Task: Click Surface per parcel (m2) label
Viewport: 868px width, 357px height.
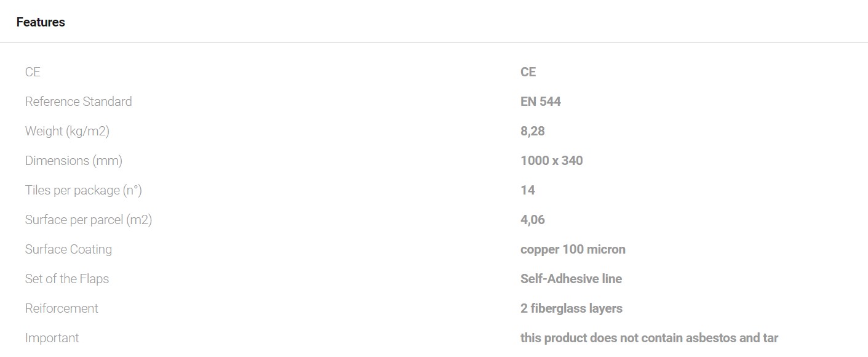Action: (88, 220)
